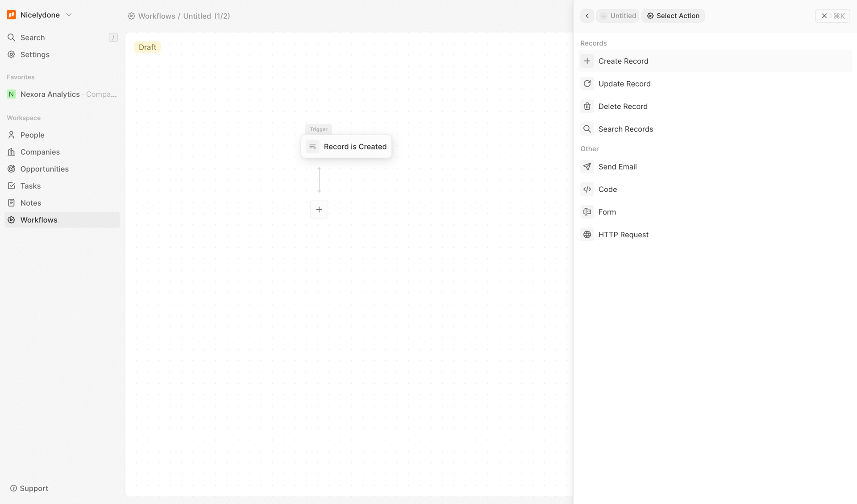This screenshot has width=857, height=504.
Task: Open the Untitled step tab
Action: point(618,16)
